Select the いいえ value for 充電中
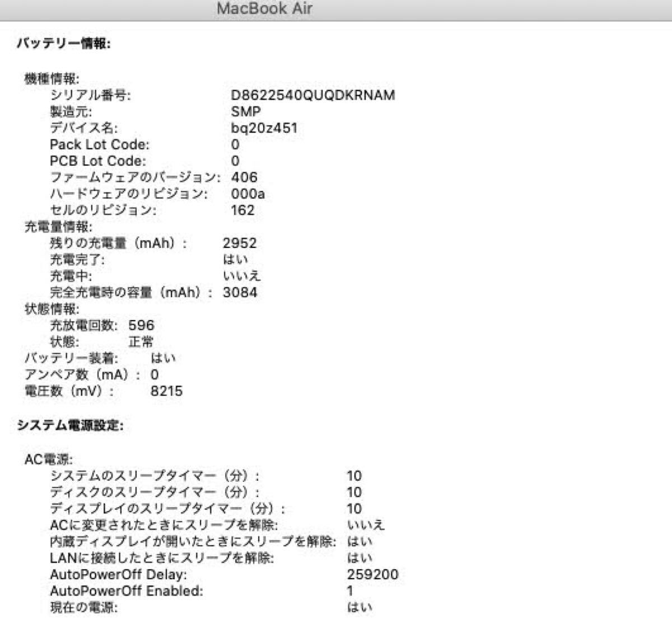The image size is (672, 619). pyautogui.click(x=241, y=276)
